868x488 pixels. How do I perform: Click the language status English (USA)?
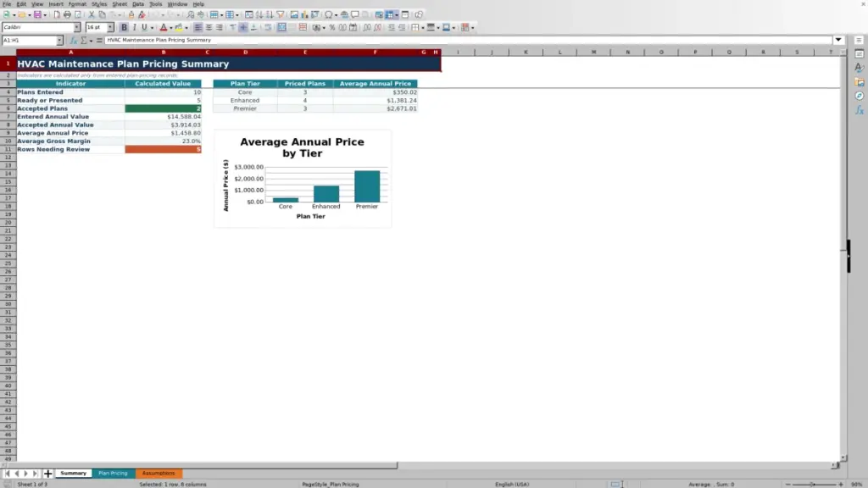[512, 485]
